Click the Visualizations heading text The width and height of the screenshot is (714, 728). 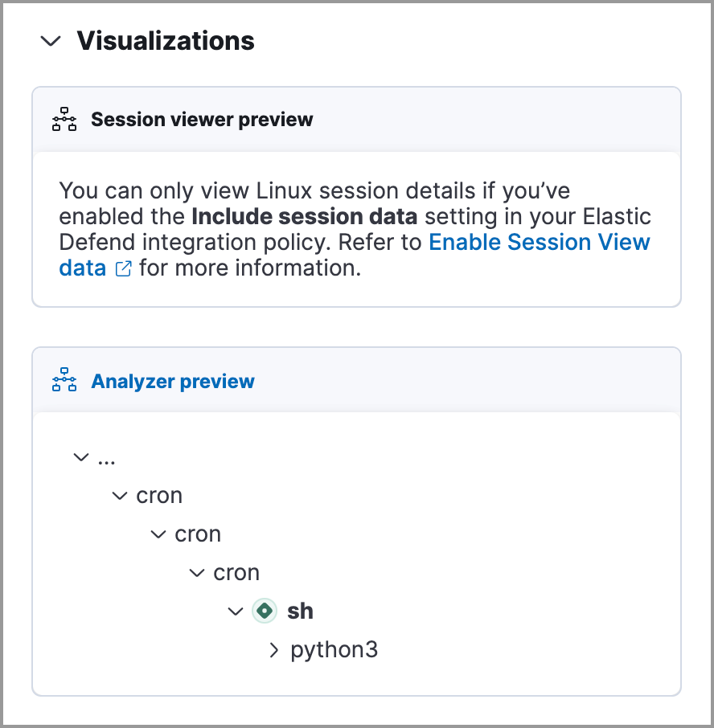[x=164, y=41]
